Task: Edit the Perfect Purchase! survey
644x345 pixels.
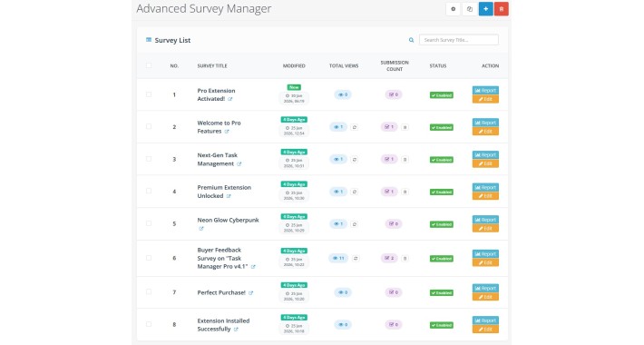Action: coord(485,297)
